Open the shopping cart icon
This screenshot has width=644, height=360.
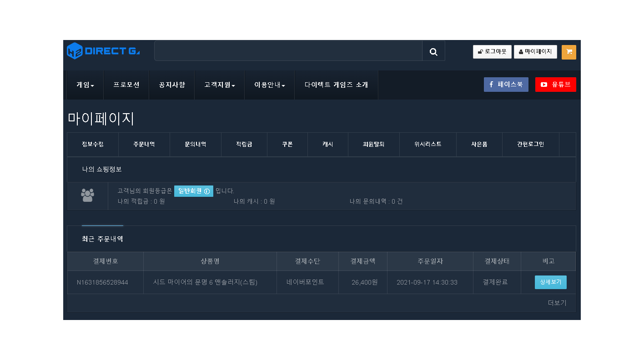[569, 52]
